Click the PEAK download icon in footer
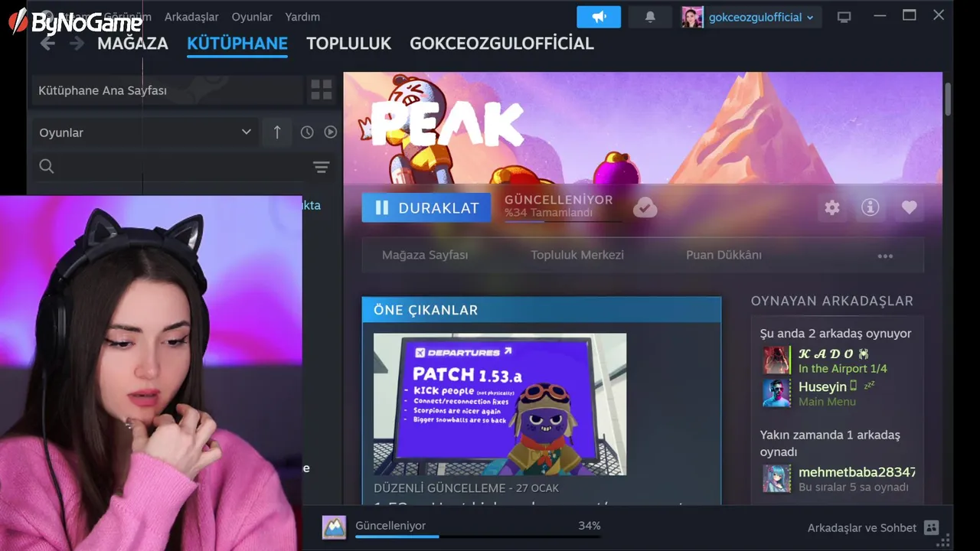Image resolution: width=980 pixels, height=551 pixels. (334, 527)
